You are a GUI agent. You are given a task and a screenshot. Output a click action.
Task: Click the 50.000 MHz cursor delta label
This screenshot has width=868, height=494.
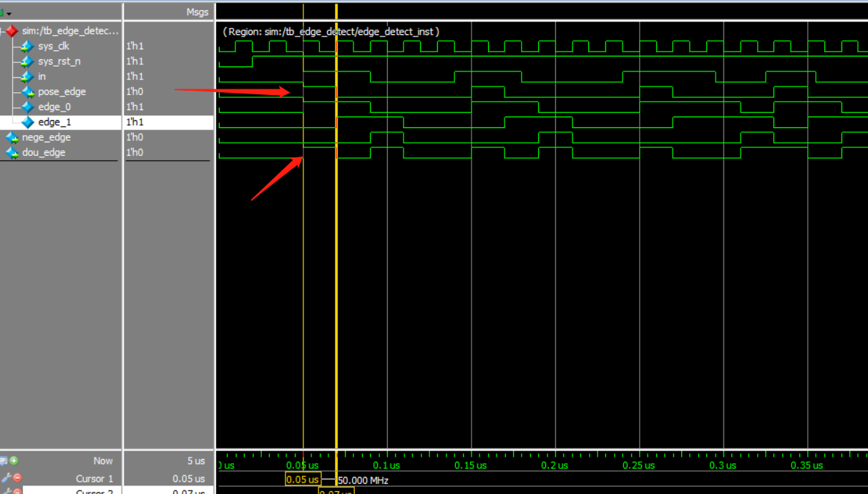[363, 480]
